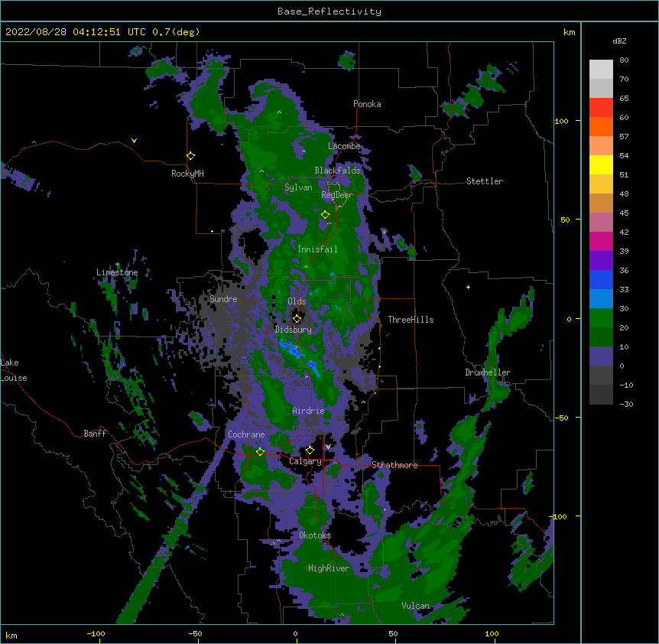659x644 pixels.
Task: Click the Ponoka city label
Action: [x=367, y=104]
